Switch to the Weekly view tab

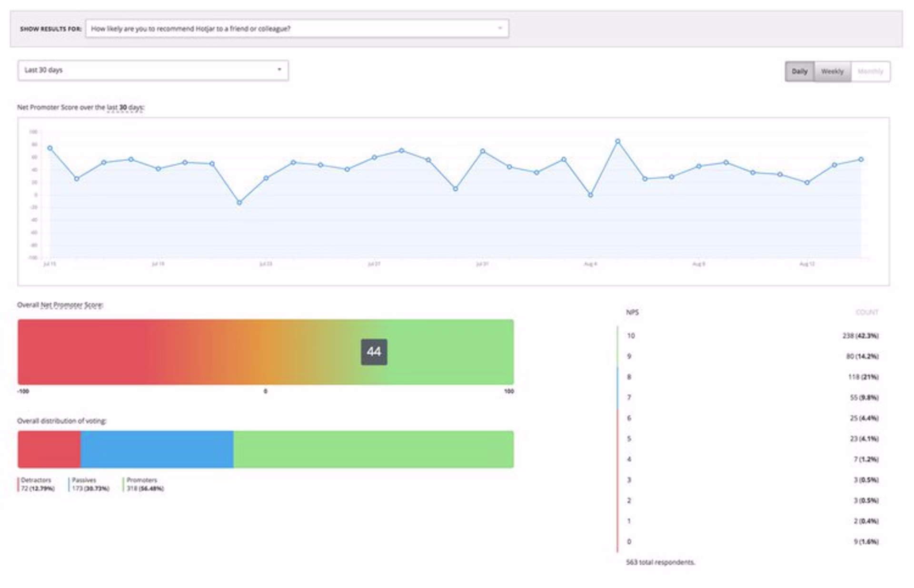tap(831, 71)
